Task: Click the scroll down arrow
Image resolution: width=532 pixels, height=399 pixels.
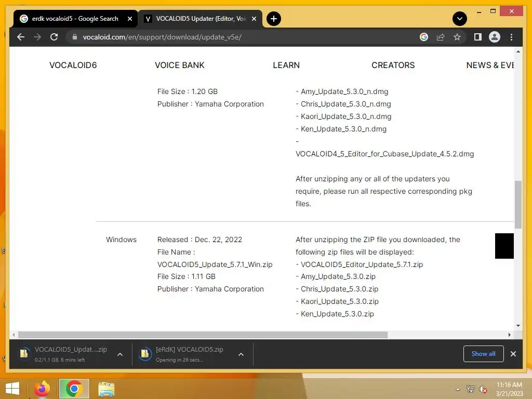Action: click(518, 326)
